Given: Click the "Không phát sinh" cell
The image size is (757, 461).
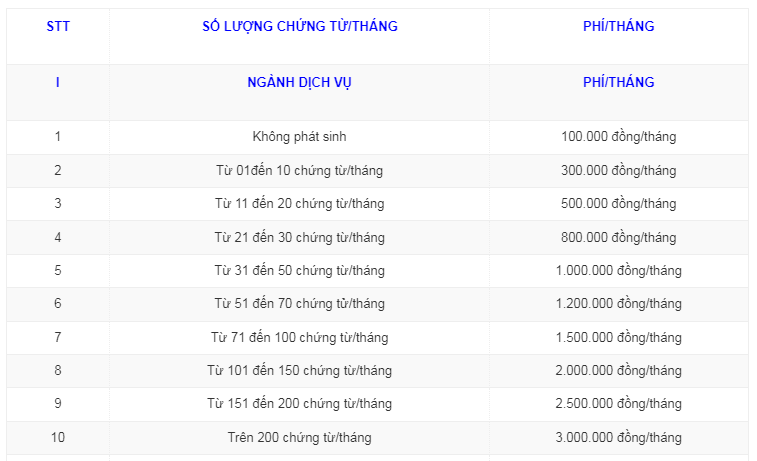Looking at the screenshot, I should tap(299, 137).
